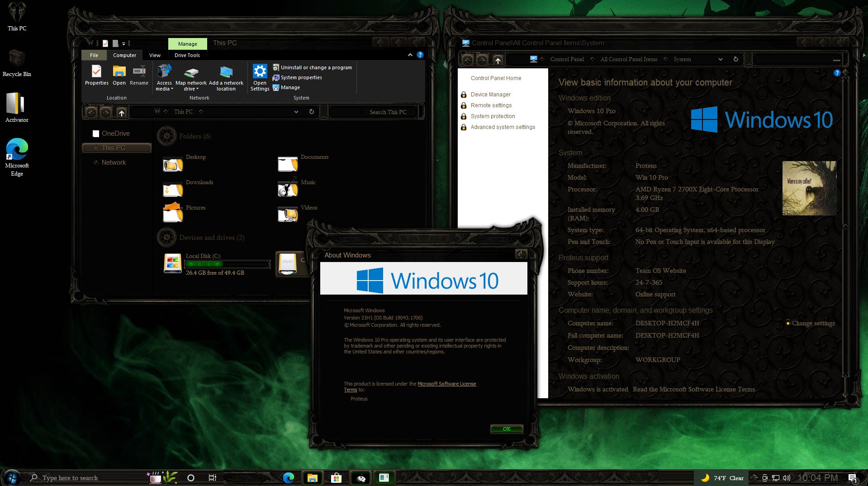The image size is (868, 486).
Task: Select the Activator desktop icon
Action: pyautogui.click(x=17, y=108)
